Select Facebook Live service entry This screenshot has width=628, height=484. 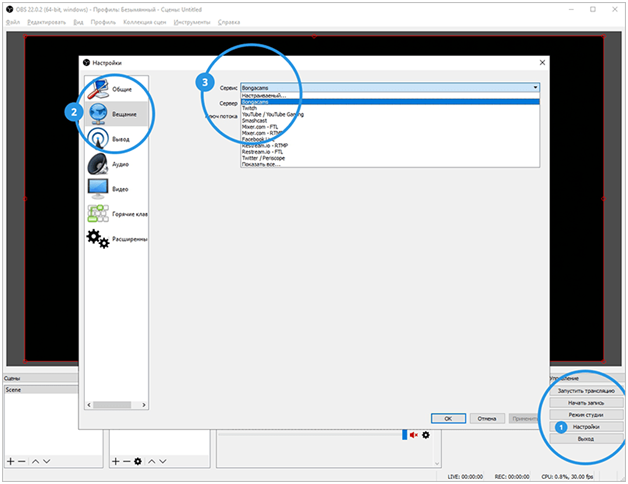pyautogui.click(x=390, y=139)
